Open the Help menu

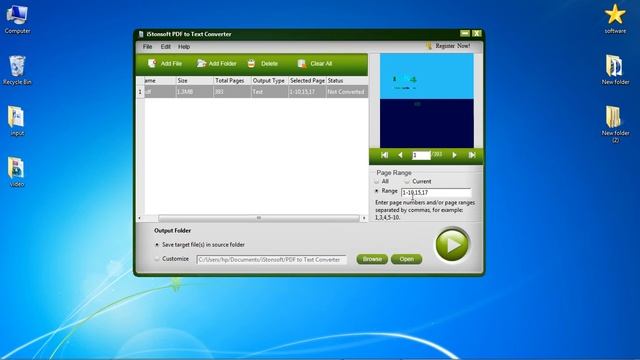(184, 47)
